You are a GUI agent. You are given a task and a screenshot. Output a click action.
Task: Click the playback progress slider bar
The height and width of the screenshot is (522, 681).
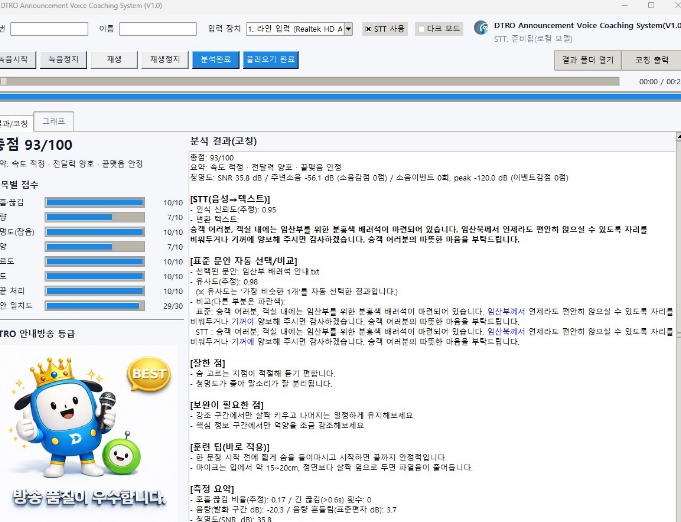click(x=300, y=81)
